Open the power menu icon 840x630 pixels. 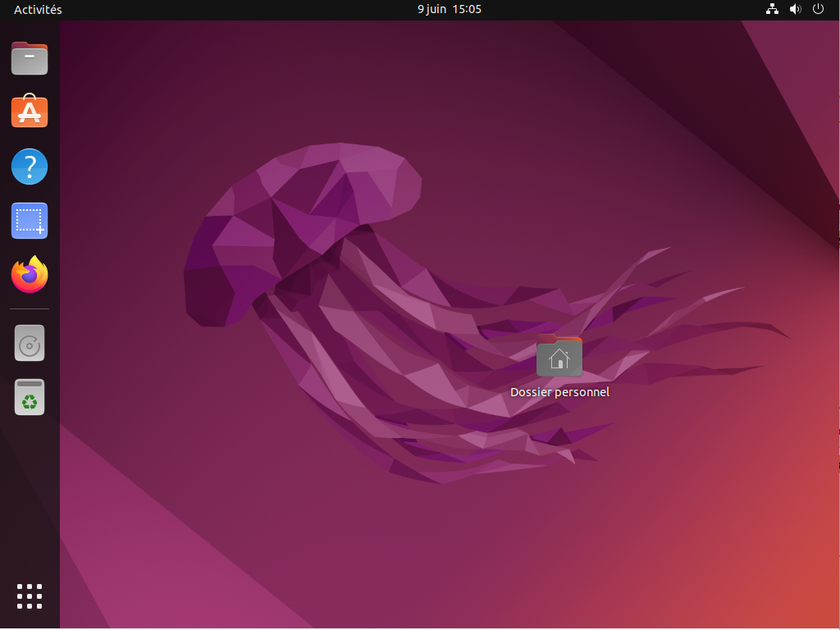click(x=818, y=9)
